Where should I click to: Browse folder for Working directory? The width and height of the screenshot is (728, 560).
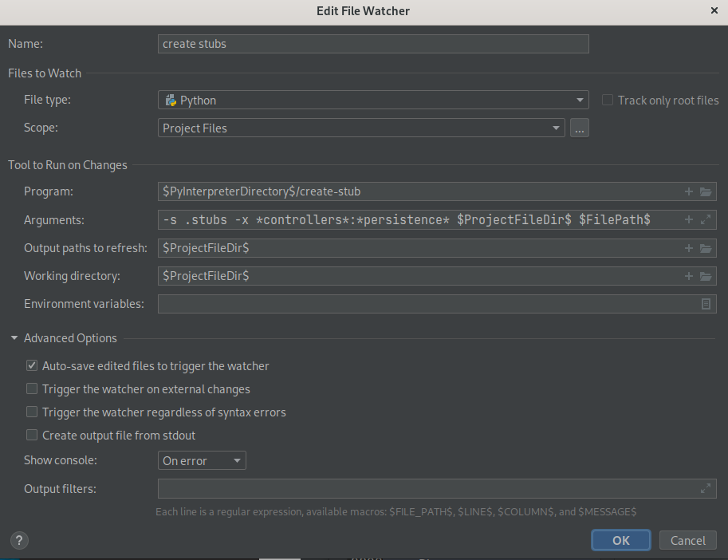pyautogui.click(x=706, y=276)
